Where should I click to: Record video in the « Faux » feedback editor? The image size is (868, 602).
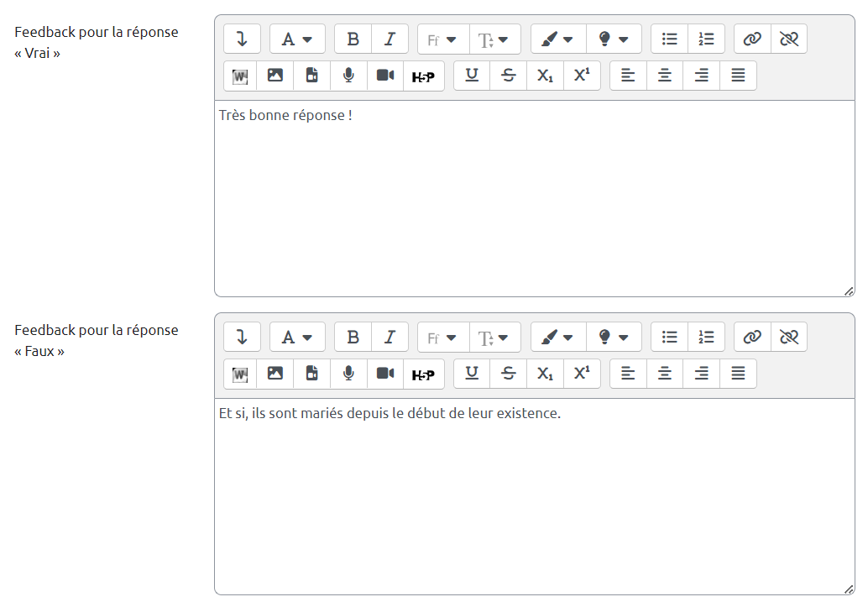coord(385,374)
